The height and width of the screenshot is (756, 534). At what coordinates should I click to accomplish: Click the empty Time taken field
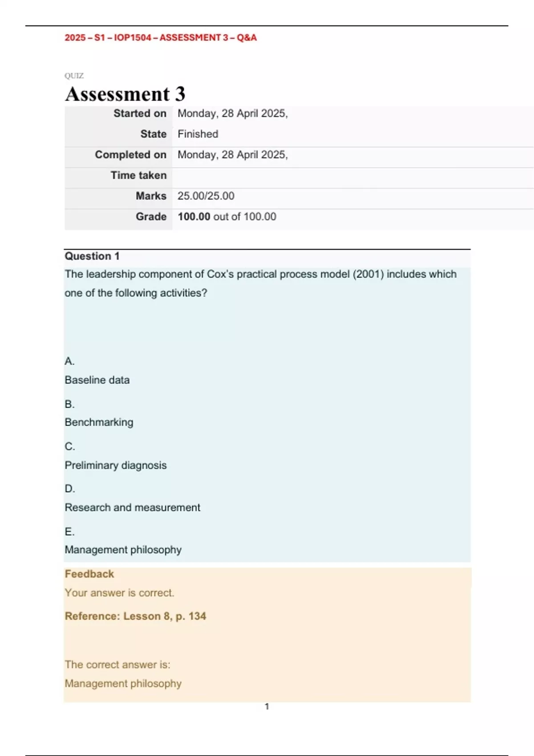click(353, 175)
